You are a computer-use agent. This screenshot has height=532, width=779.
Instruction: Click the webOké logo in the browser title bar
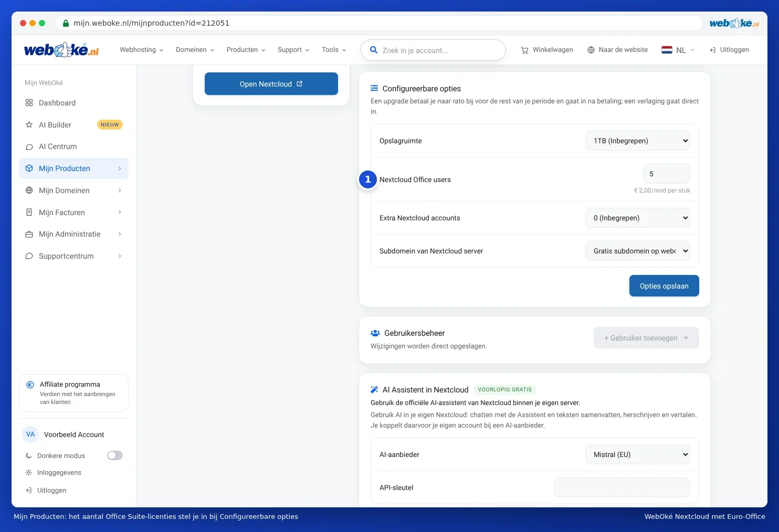(734, 23)
